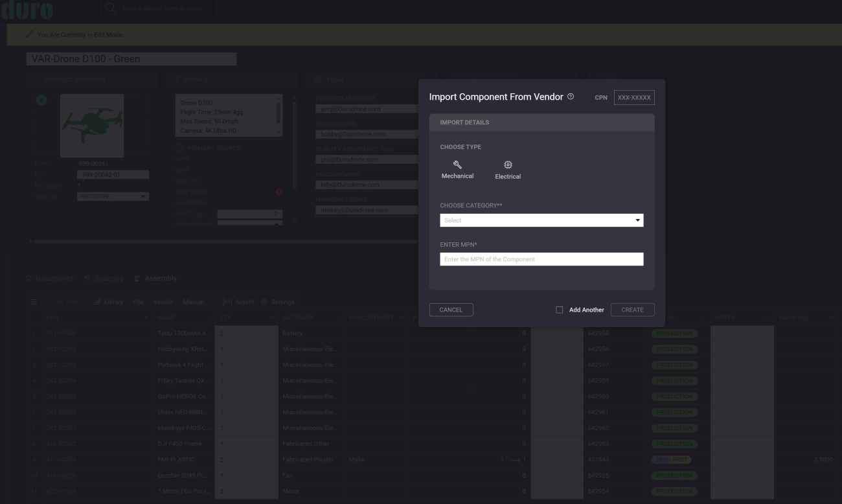The width and height of the screenshot is (842, 504).
Task: Edit the product name VAR-Drone D100 field
Action: (x=131, y=59)
